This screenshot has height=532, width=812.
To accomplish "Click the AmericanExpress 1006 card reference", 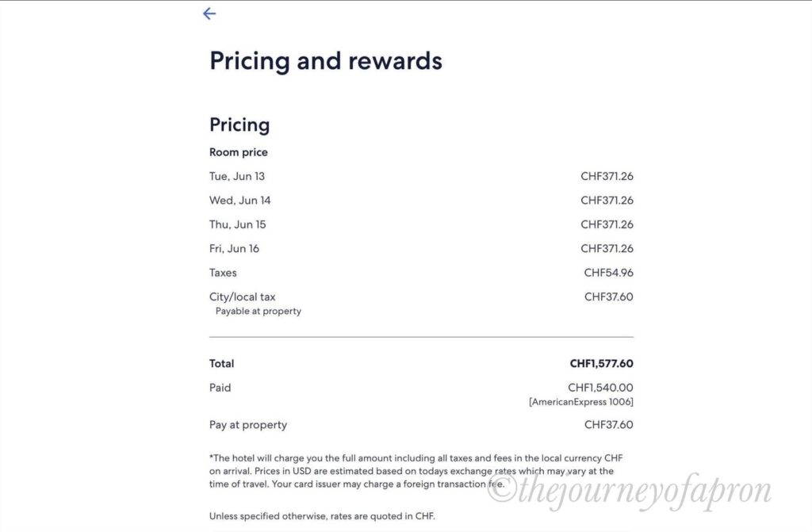I will click(x=580, y=402).
